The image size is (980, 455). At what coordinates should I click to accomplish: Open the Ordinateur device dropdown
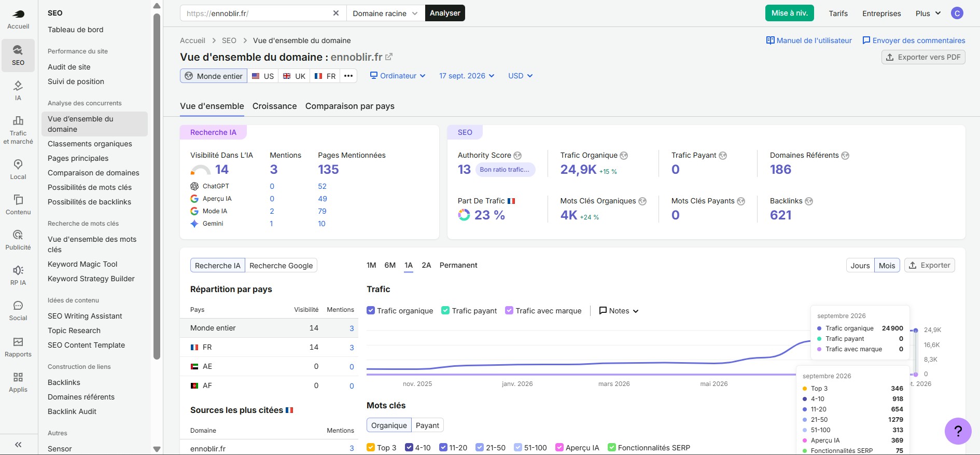(398, 76)
